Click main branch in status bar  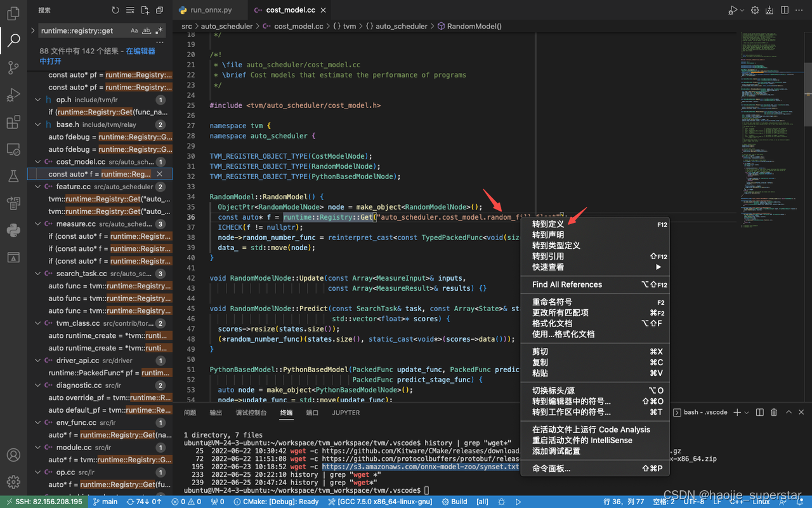(105, 502)
